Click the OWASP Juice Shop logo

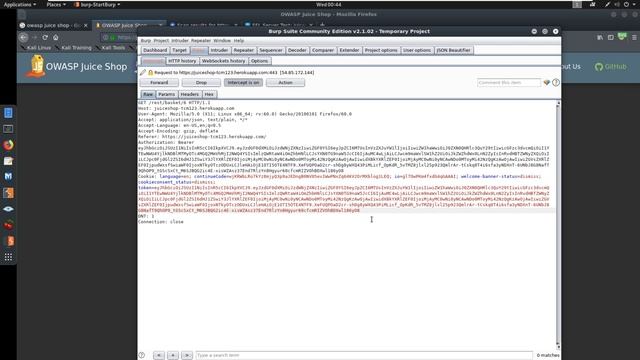pos(36,66)
